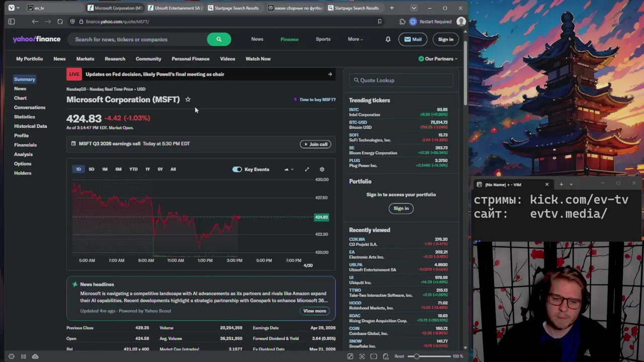Screen dimensions: 644x362
Task: Reset page zoom in status bar
Action: click(399, 356)
